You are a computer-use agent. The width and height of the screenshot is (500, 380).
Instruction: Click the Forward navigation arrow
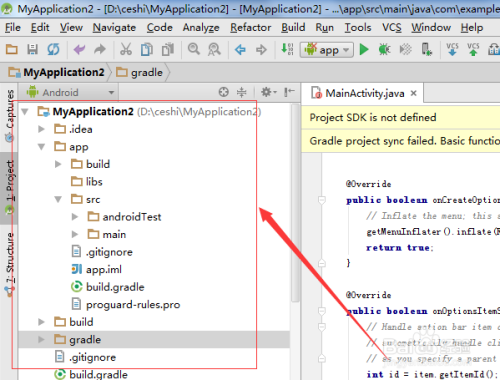click(x=261, y=50)
